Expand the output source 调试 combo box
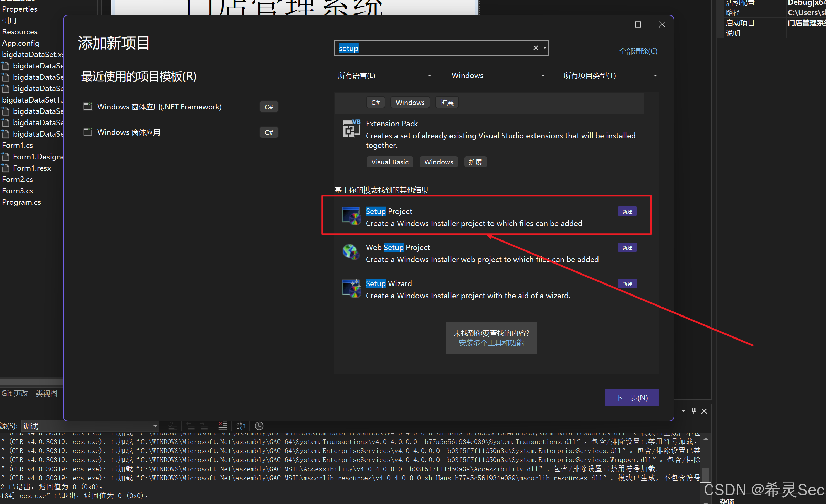Image resolution: width=826 pixels, height=504 pixels. tap(155, 426)
